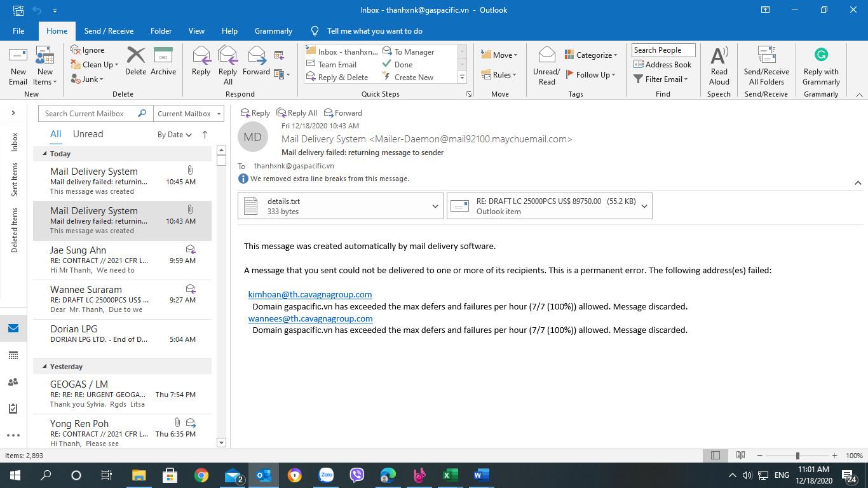The height and width of the screenshot is (488, 868).
Task: Open the Wannee Suraram email
Action: click(x=123, y=299)
